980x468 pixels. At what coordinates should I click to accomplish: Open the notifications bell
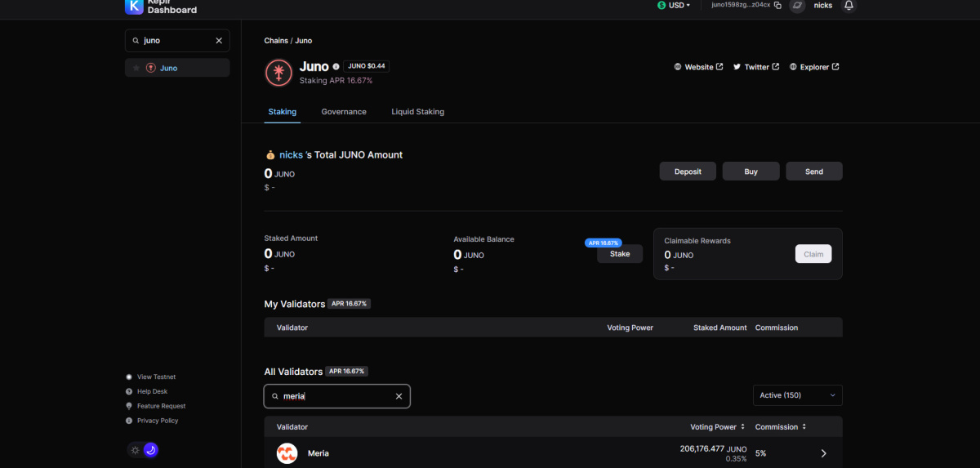(x=849, y=5)
